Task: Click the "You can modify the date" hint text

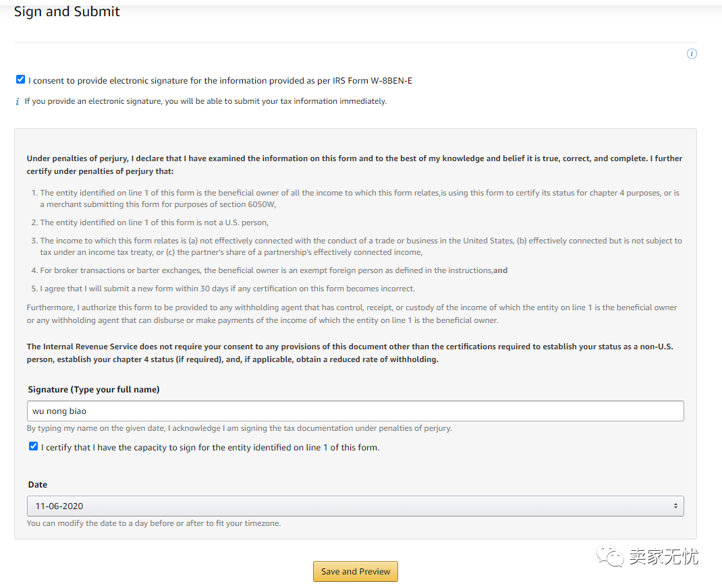Action: click(x=154, y=523)
